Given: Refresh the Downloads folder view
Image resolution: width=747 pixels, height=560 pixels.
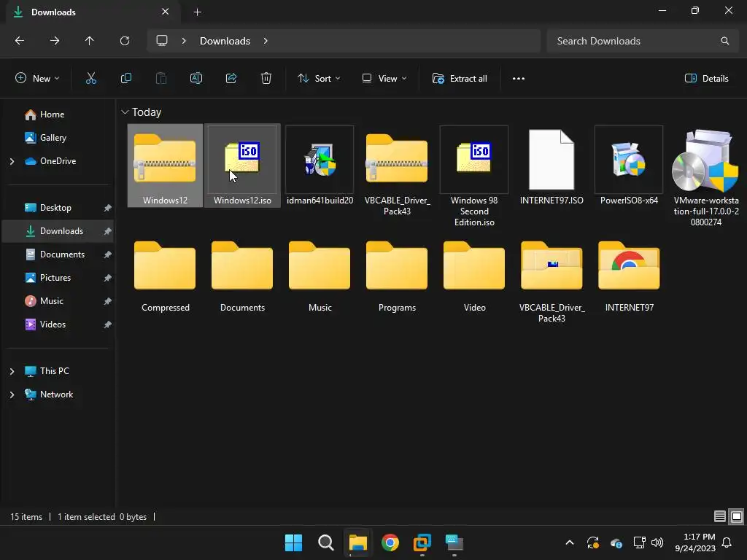Looking at the screenshot, I should (x=125, y=41).
